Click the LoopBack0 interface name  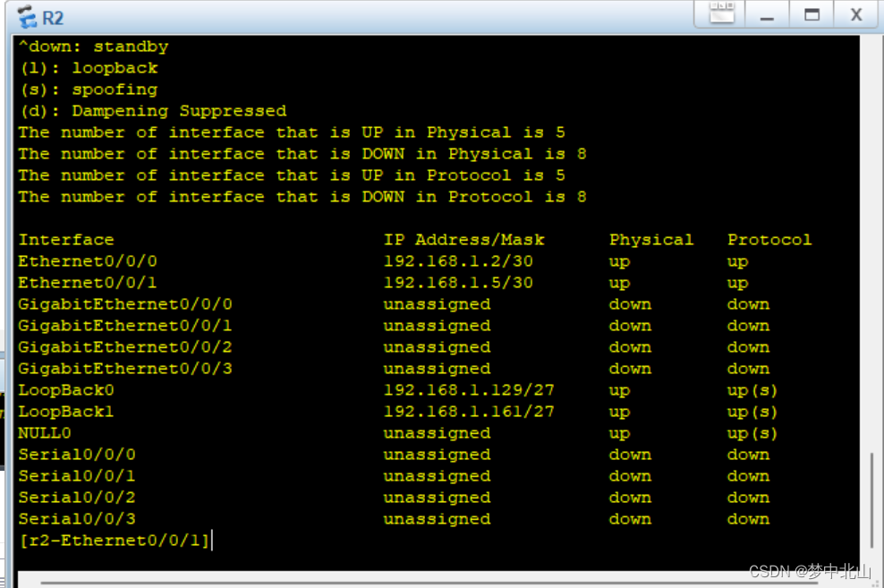point(66,390)
